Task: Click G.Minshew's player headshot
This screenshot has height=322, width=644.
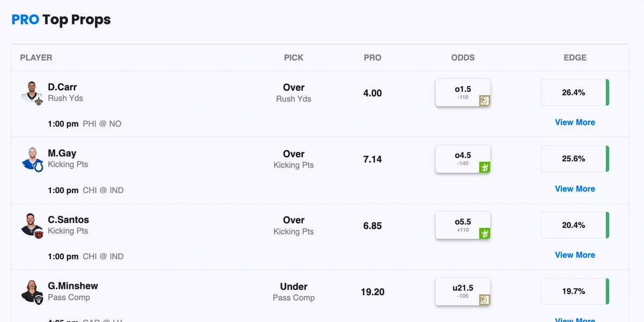Action: 32,291
